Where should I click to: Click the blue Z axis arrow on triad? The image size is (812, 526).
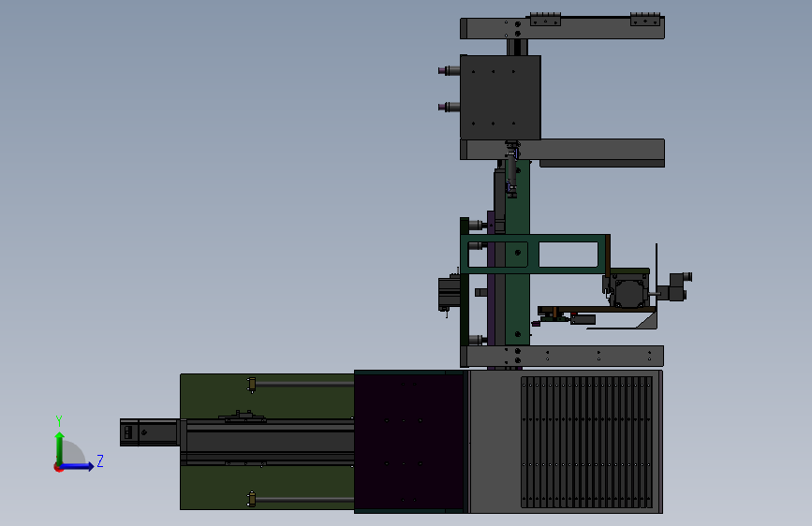click(x=78, y=466)
